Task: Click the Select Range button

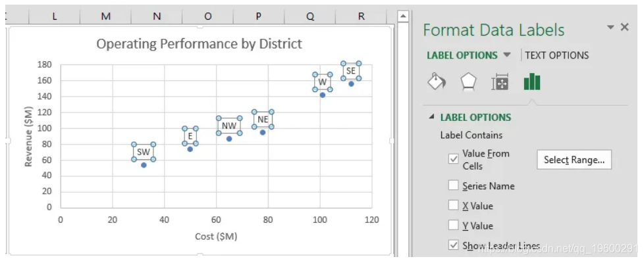Action: click(x=574, y=160)
